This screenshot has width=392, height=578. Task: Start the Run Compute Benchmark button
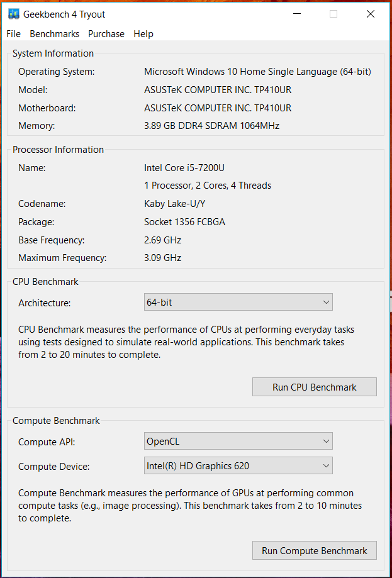(x=314, y=551)
